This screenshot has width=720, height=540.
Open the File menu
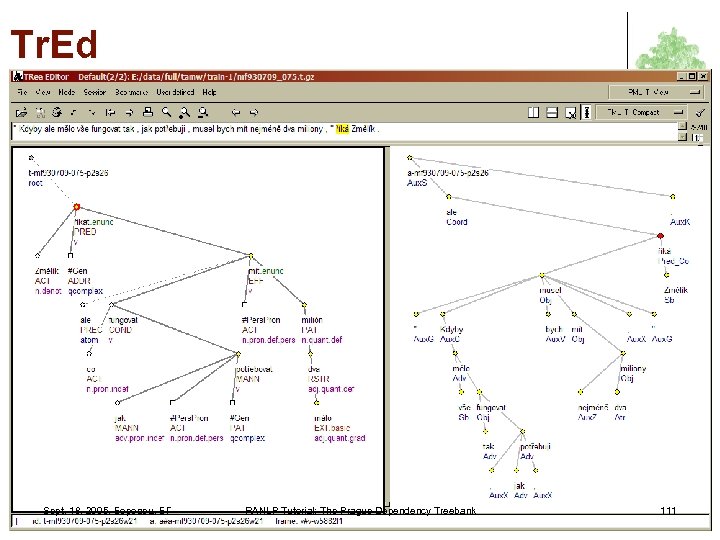22,92
